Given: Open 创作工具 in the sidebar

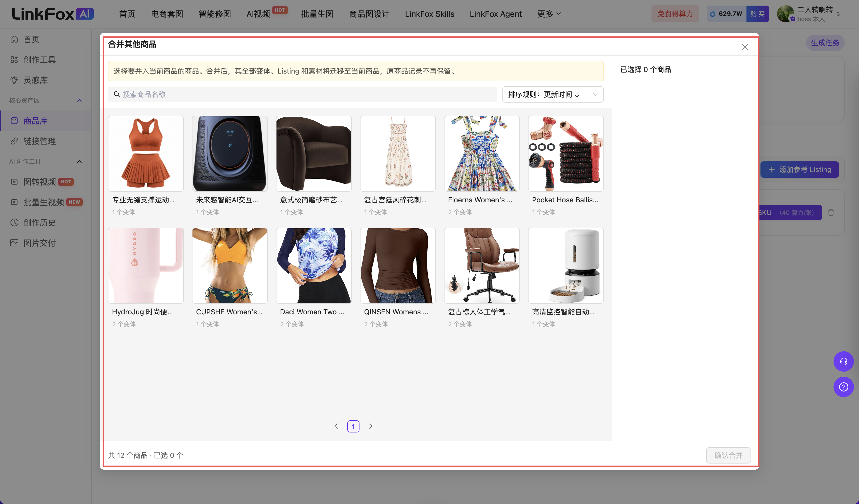Looking at the screenshot, I should pos(45,60).
